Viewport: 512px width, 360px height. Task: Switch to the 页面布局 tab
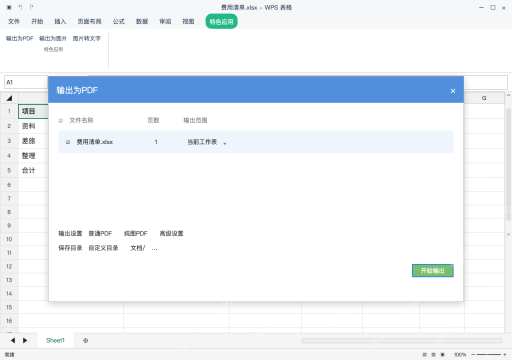point(89,21)
